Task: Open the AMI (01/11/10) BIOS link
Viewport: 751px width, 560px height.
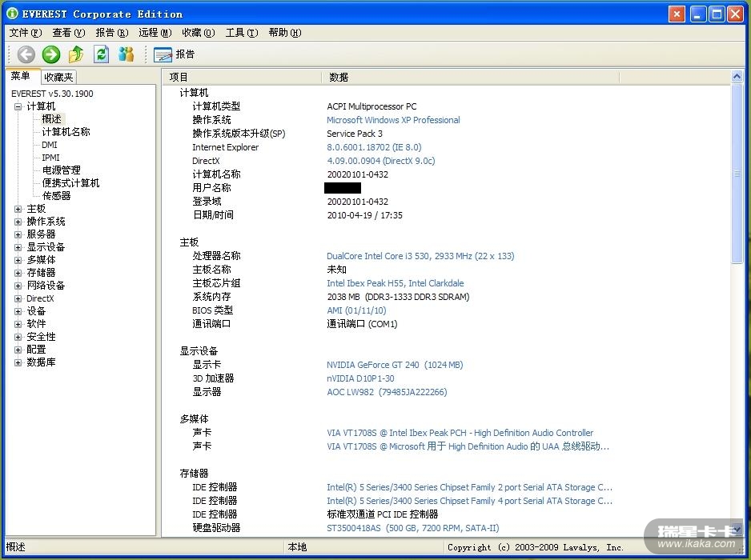Action: [356, 310]
